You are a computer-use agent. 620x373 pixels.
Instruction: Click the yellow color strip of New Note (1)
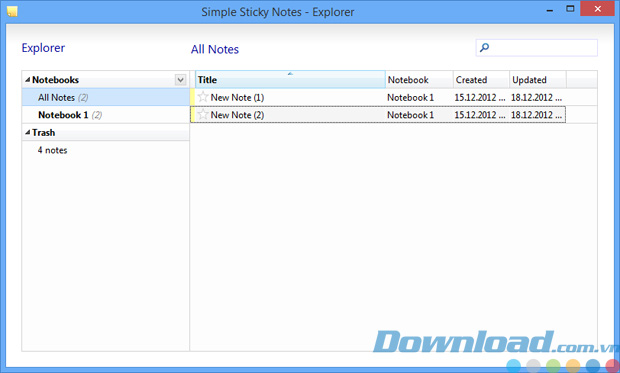point(193,97)
